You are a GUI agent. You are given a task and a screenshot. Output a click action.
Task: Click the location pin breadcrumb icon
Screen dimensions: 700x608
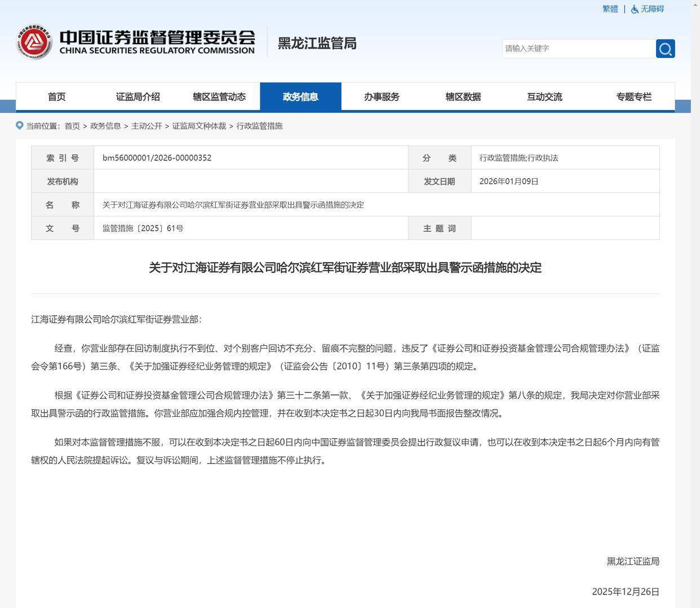[20, 125]
